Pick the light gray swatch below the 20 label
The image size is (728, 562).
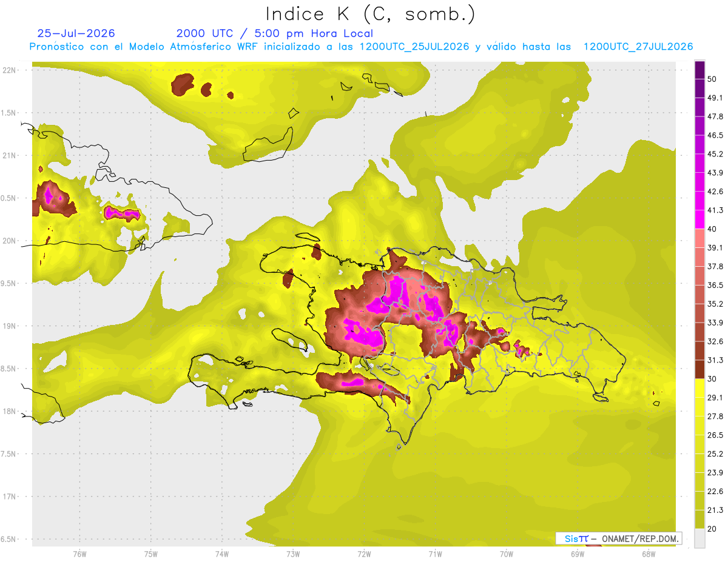[699, 538]
